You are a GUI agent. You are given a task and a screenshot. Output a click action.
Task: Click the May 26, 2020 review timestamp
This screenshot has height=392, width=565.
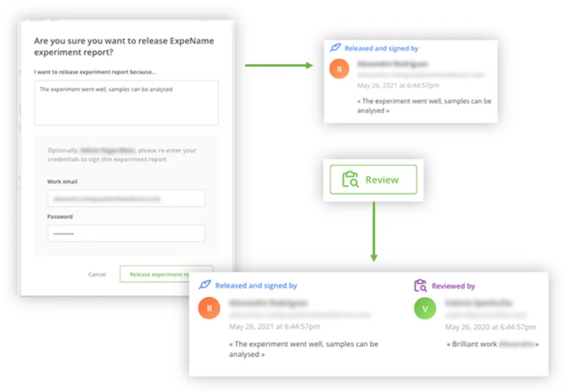click(490, 327)
